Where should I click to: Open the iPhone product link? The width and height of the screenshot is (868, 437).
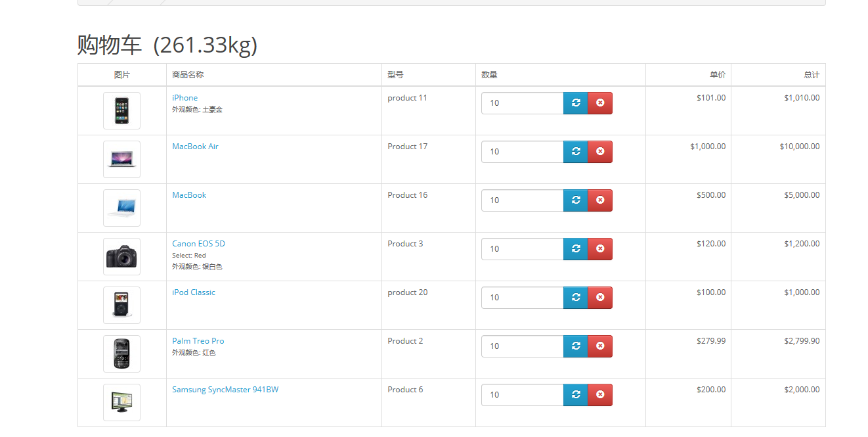(185, 98)
